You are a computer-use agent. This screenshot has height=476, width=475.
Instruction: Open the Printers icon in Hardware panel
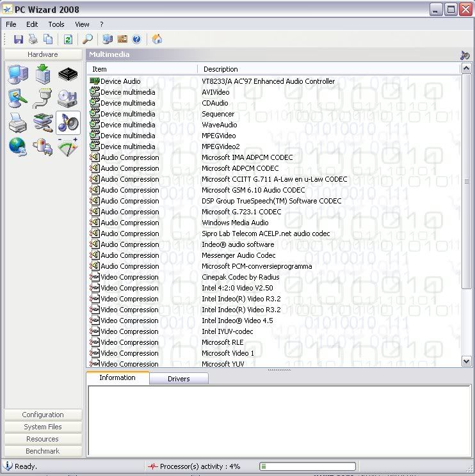[18, 123]
